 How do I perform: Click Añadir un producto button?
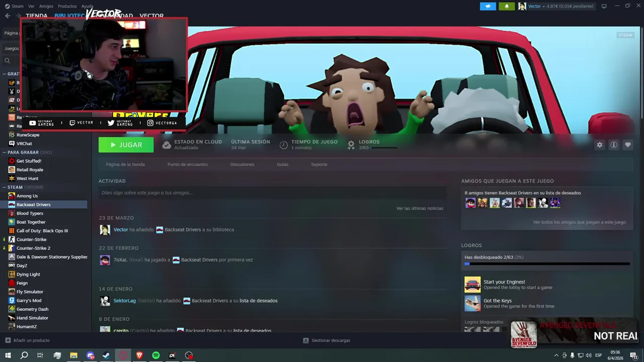click(x=28, y=340)
